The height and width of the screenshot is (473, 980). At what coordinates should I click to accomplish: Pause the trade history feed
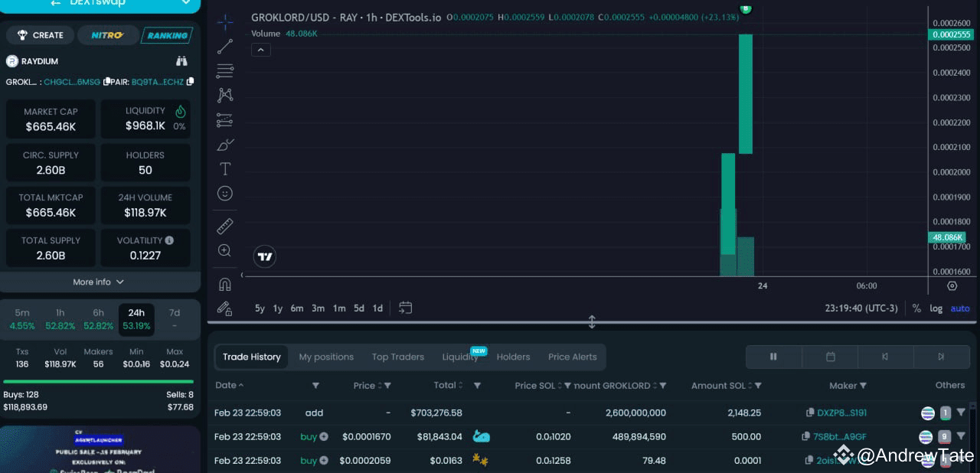773,357
